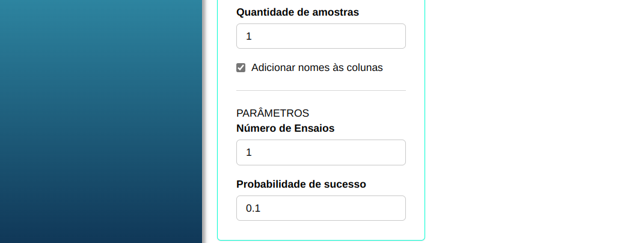This screenshot has width=644, height=243.
Task: Select the Probabilidade de sucesso input field
Action: [x=320, y=208]
